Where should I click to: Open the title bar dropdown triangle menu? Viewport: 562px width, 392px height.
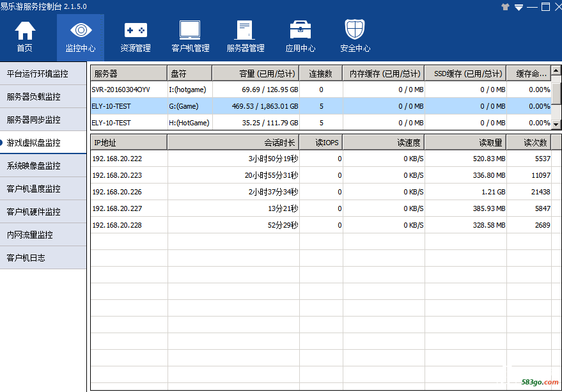coord(519,7)
